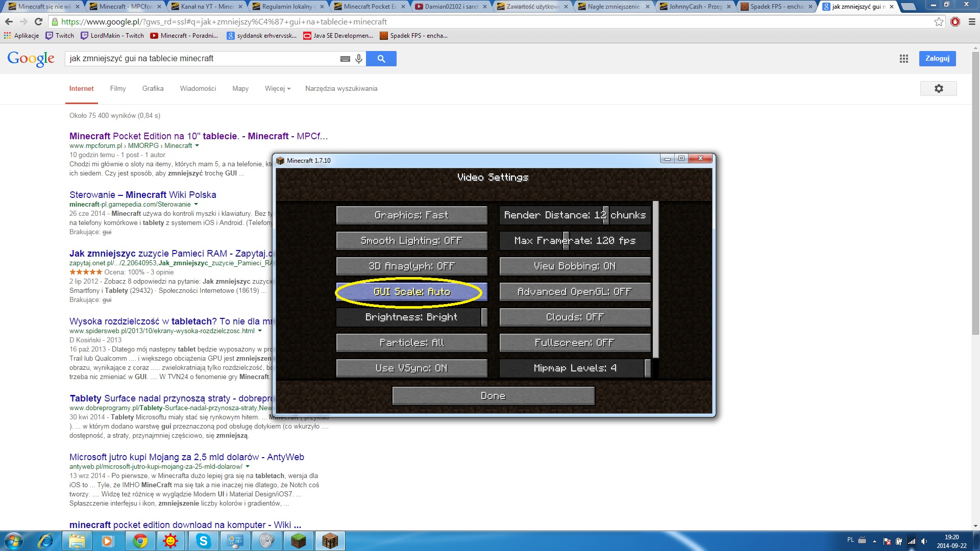Toggle Smooth Lighting in Minecraft Video Settings
Image resolution: width=980 pixels, height=551 pixels.
click(x=411, y=241)
